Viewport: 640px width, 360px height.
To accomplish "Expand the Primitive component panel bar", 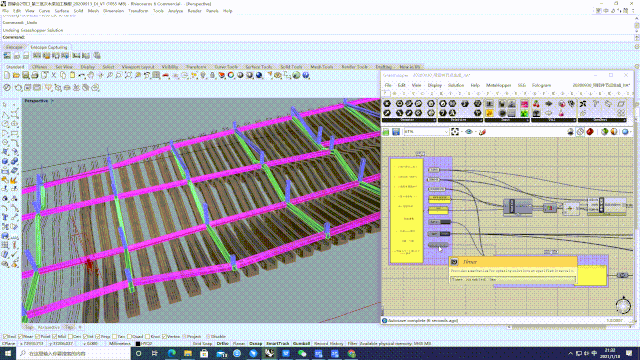I will pyautogui.click(x=460, y=120).
